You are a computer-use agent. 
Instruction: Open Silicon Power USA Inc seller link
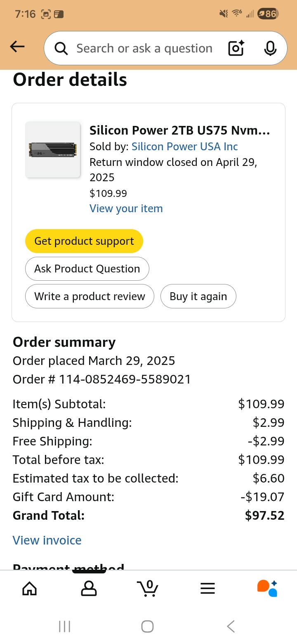(x=184, y=147)
